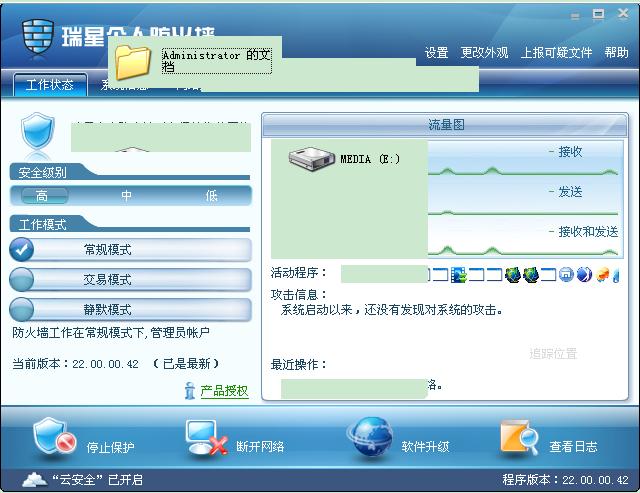640x493 pixels.
Task: Click the round light-blue window program icon
Action: click(x=566, y=275)
